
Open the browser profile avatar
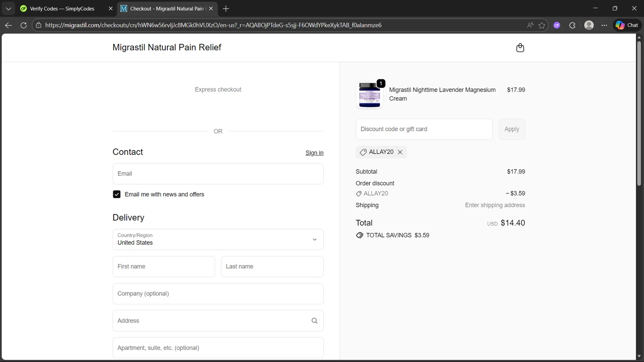(x=589, y=25)
